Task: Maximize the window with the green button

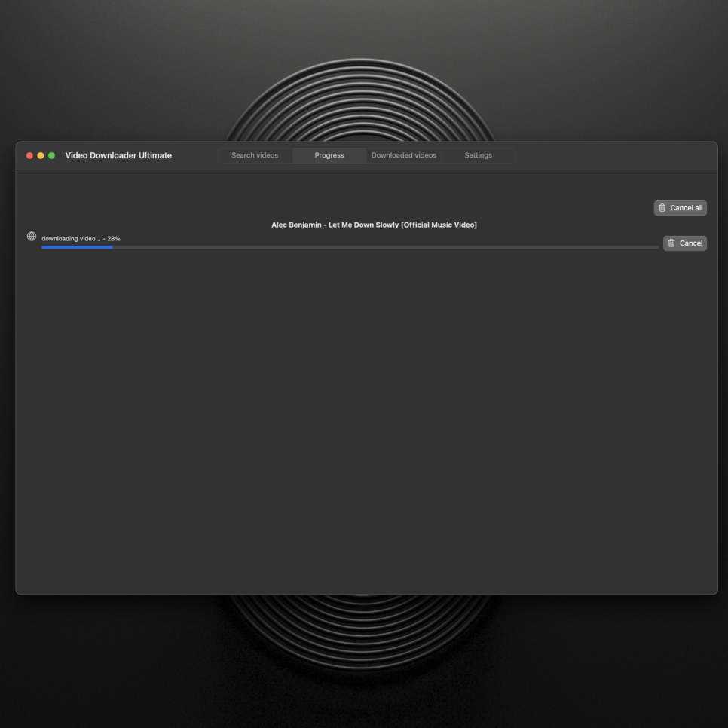Action: coord(52,155)
